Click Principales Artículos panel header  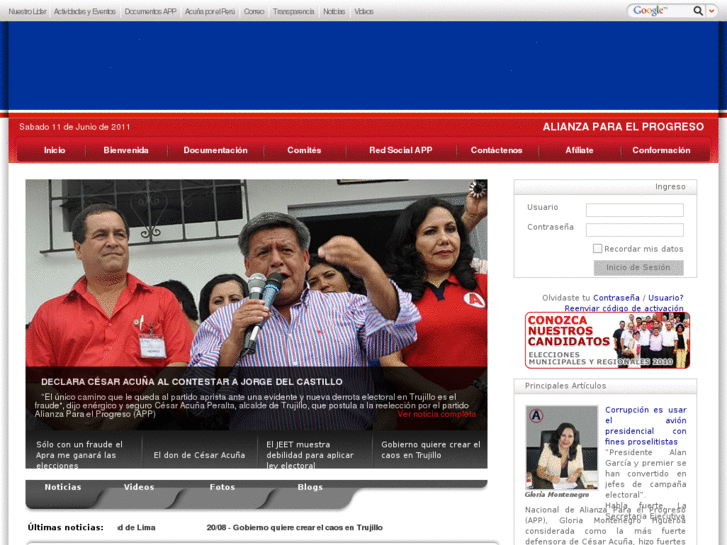pos(605,386)
